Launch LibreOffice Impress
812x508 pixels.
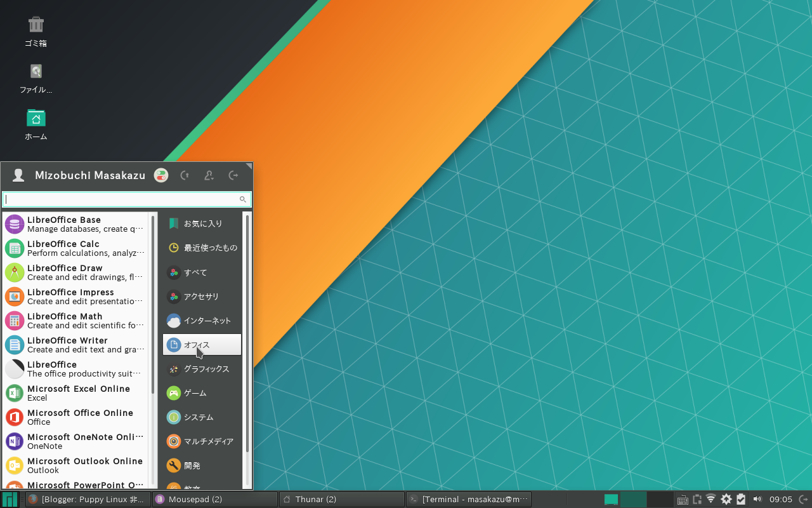click(75, 297)
